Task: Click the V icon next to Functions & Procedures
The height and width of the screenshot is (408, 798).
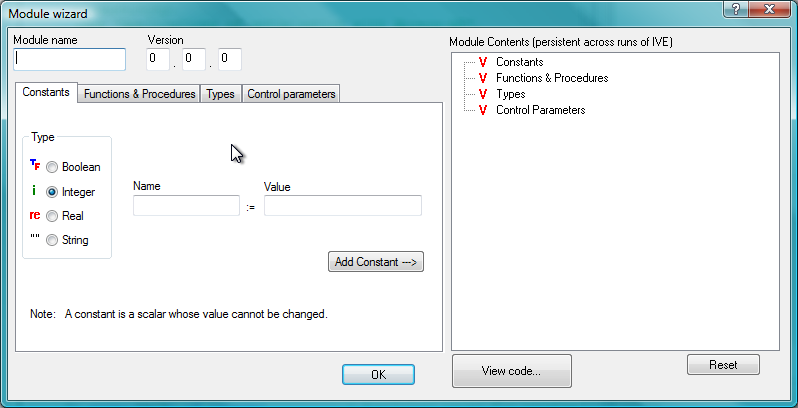Action: tap(483, 78)
